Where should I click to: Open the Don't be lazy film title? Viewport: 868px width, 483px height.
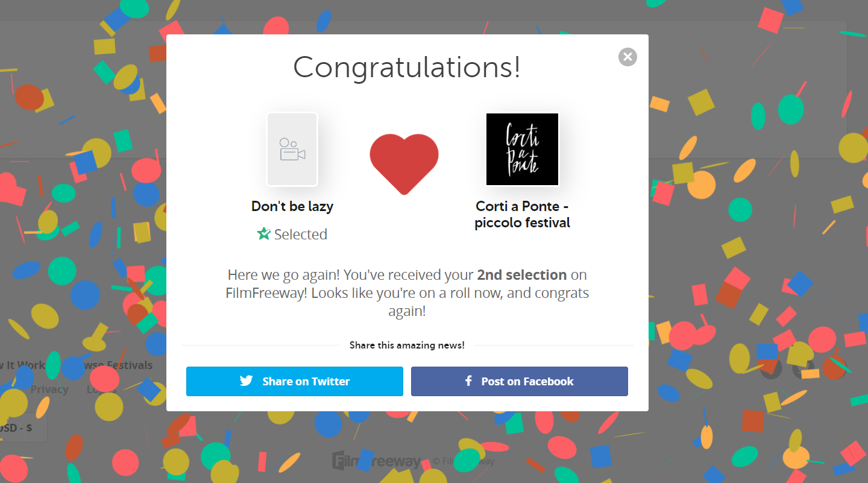point(292,206)
